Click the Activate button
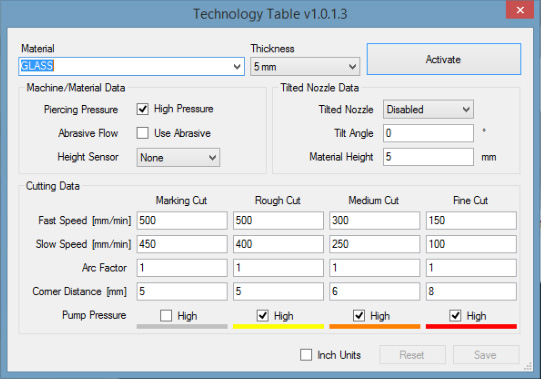541x379 pixels. point(444,59)
